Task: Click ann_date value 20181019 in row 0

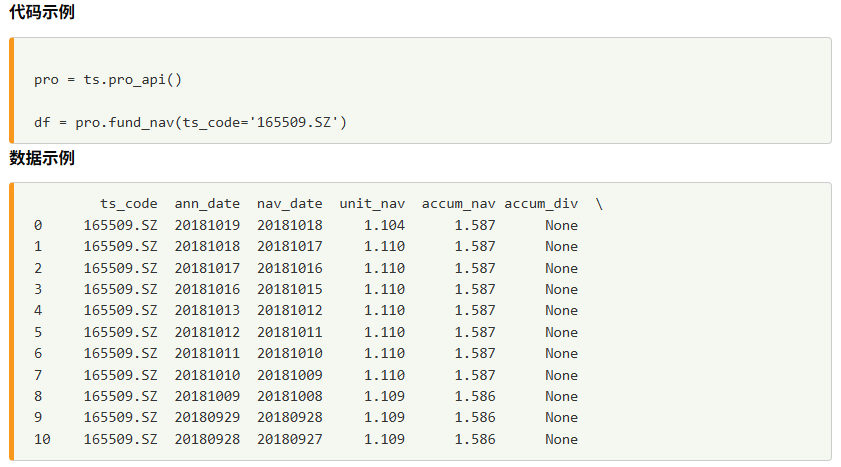Action: point(207,225)
